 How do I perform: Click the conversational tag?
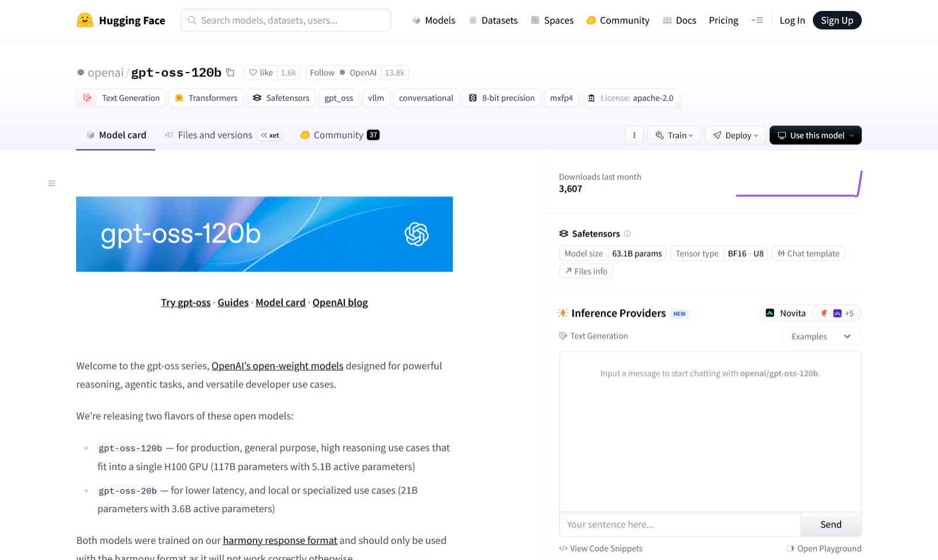click(426, 98)
